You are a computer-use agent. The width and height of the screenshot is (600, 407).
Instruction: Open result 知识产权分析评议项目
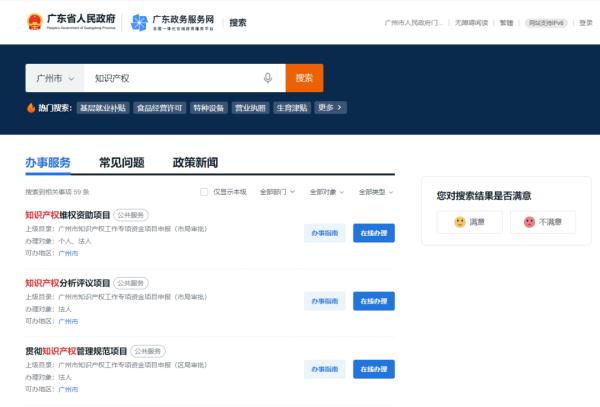[68, 283]
